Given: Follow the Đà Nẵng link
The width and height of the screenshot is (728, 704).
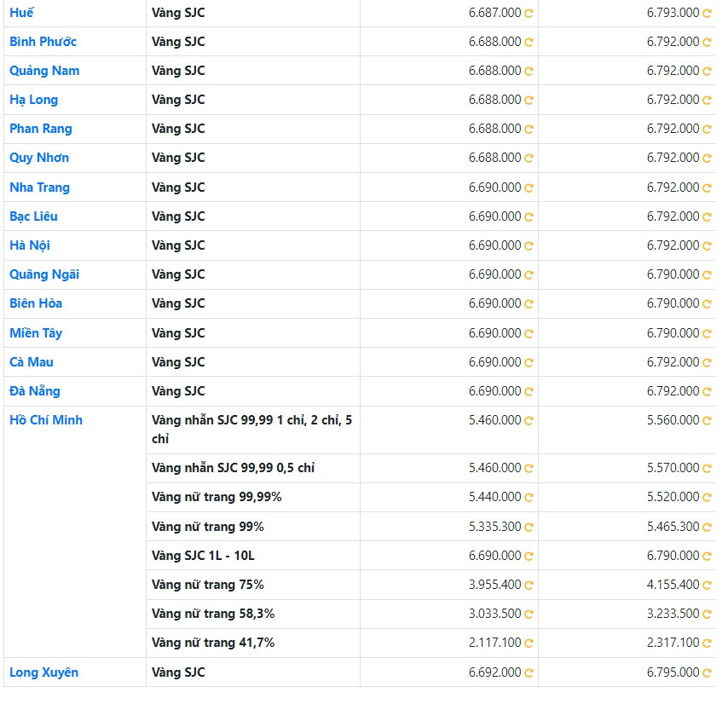Looking at the screenshot, I should tap(35, 391).
